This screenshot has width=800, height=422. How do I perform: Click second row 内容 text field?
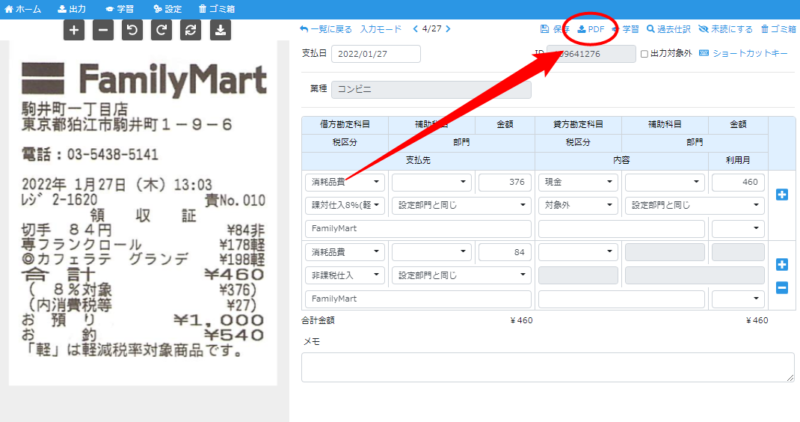[x=621, y=299]
